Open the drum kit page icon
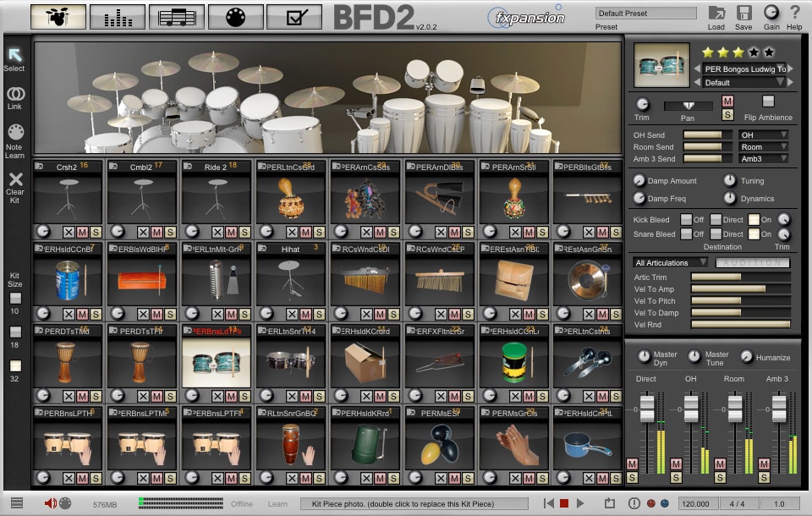The width and height of the screenshot is (812, 516). (58, 17)
